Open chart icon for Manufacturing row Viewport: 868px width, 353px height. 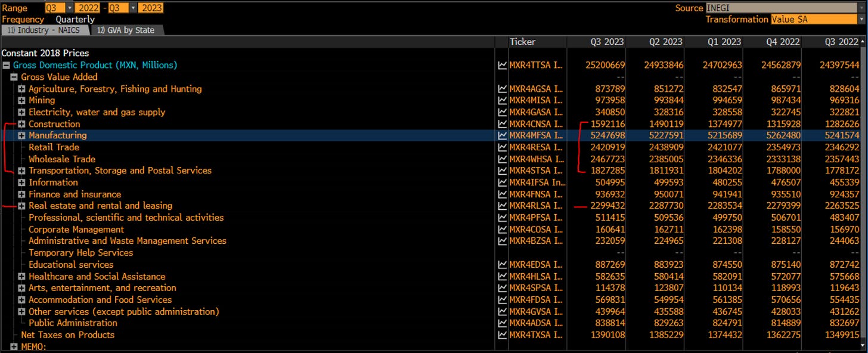click(502, 135)
